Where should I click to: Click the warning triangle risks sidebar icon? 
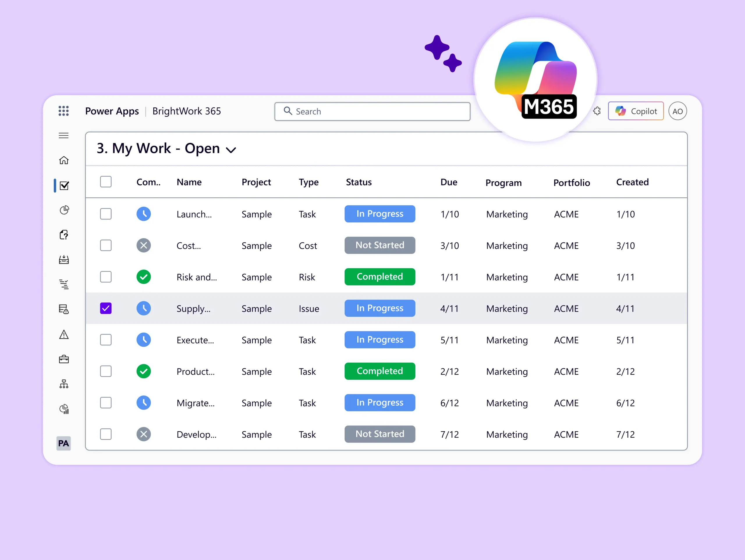click(x=64, y=335)
